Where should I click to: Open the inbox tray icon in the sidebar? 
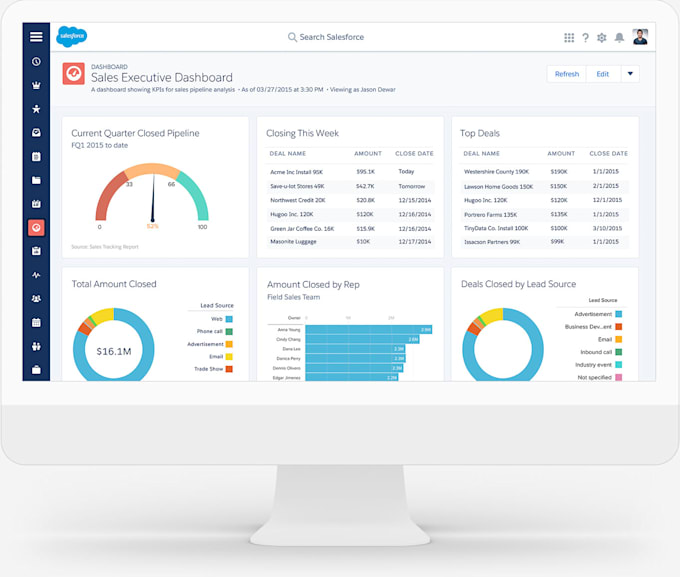36,132
